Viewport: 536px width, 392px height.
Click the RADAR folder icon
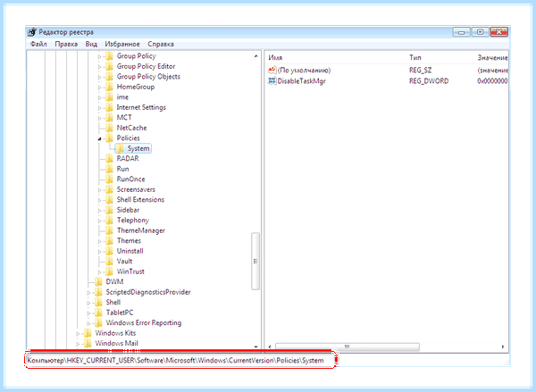click(109, 159)
